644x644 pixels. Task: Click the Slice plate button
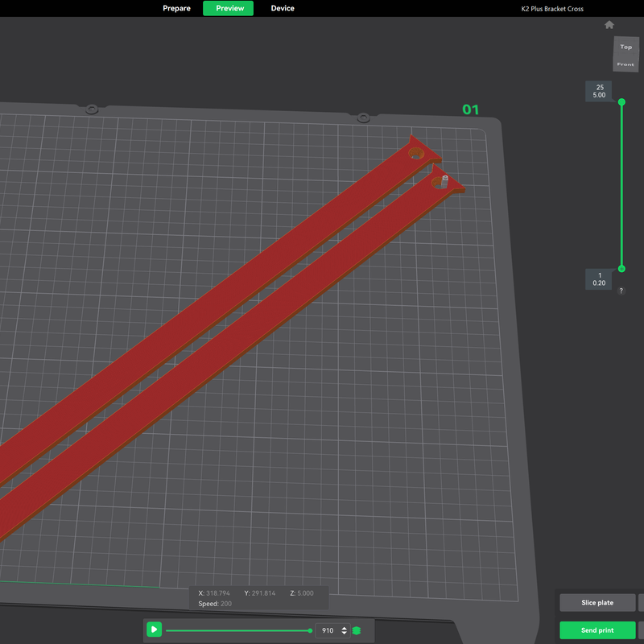pos(597,602)
